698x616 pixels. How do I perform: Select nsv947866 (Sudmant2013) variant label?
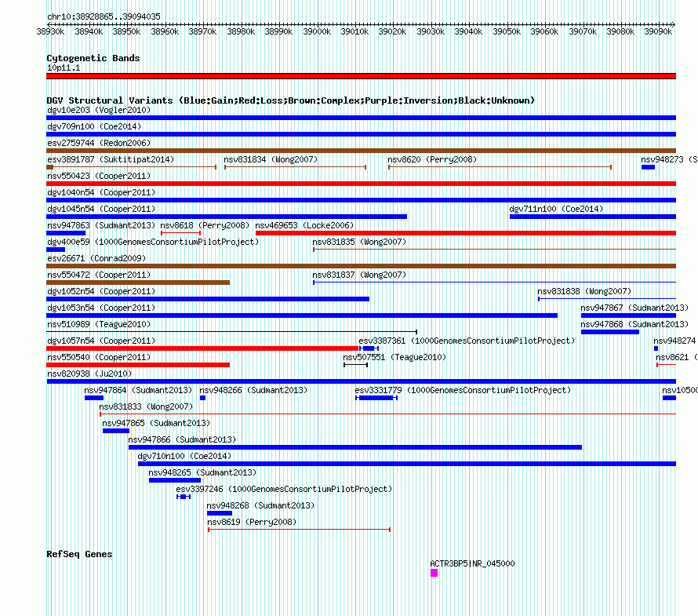tap(182, 439)
